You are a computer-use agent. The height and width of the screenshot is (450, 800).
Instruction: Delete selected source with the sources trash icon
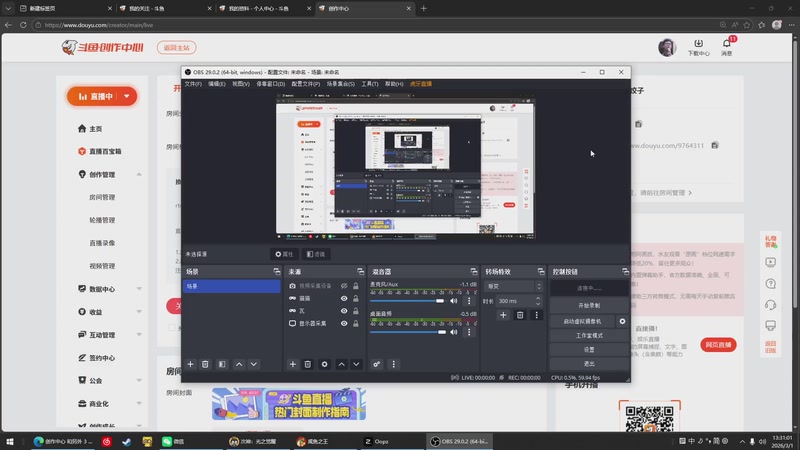click(308, 364)
